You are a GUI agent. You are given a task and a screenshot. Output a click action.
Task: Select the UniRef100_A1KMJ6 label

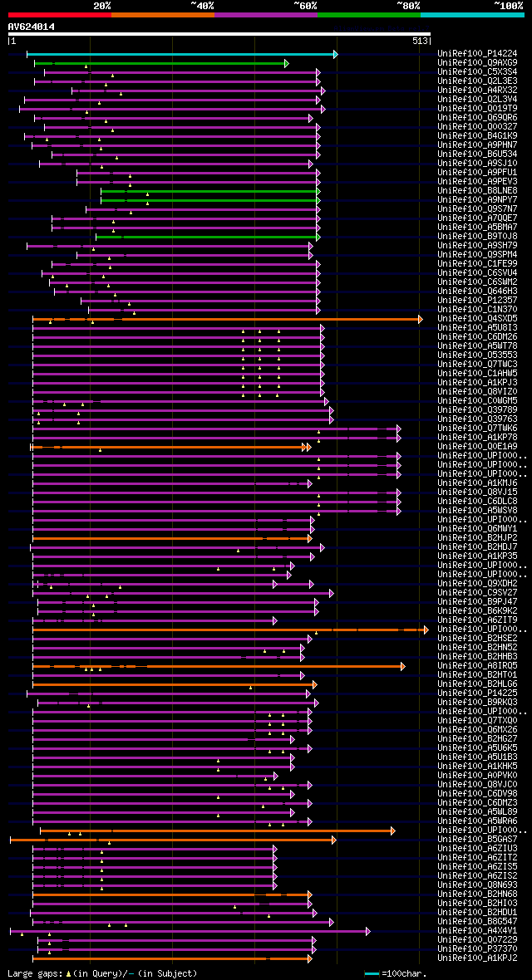pos(477,483)
